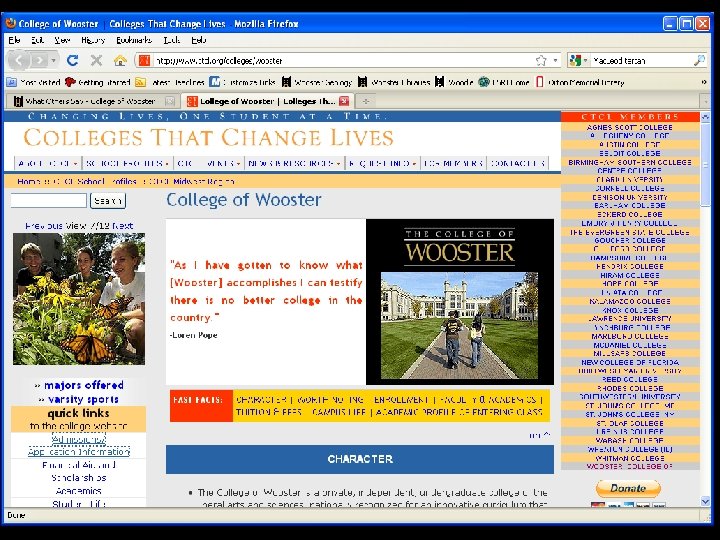The image size is (720, 540).
Task: Open the Customize Links bookmark
Action: 242,82
